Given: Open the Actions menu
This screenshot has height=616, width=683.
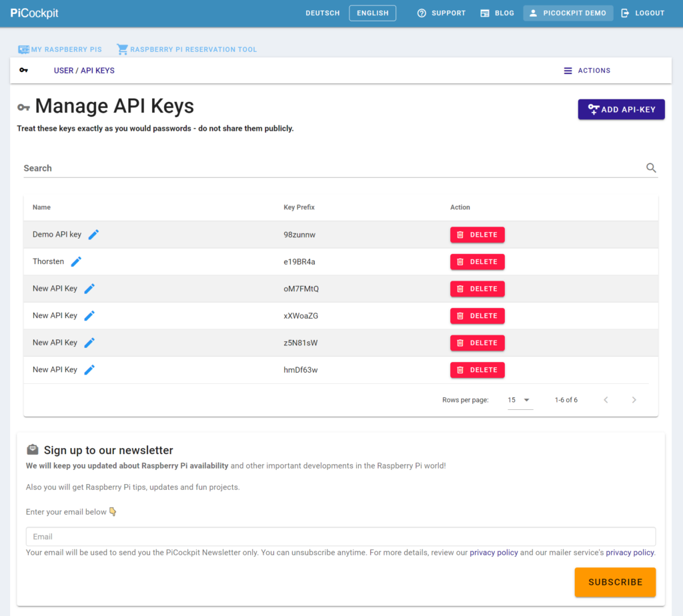Looking at the screenshot, I should pyautogui.click(x=587, y=71).
